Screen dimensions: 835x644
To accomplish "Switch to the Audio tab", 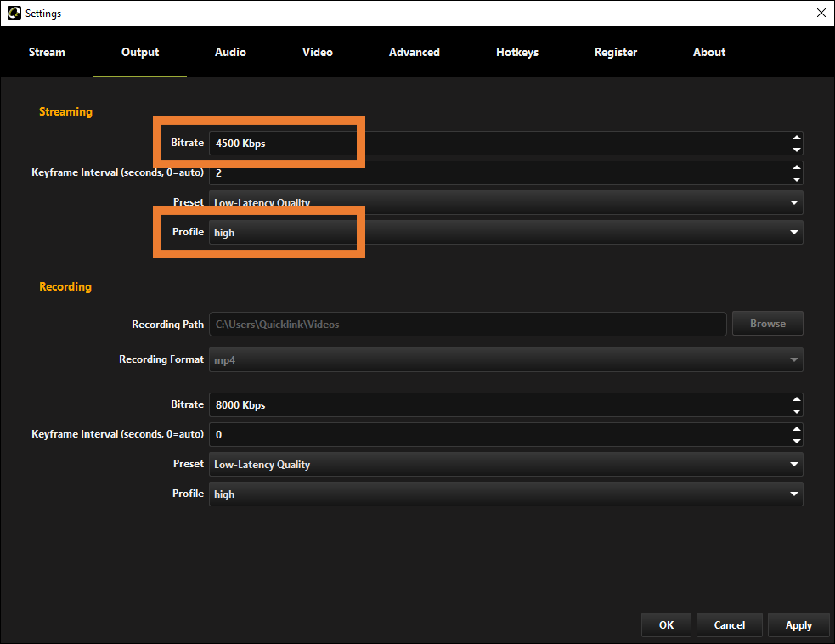I will coord(230,52).
